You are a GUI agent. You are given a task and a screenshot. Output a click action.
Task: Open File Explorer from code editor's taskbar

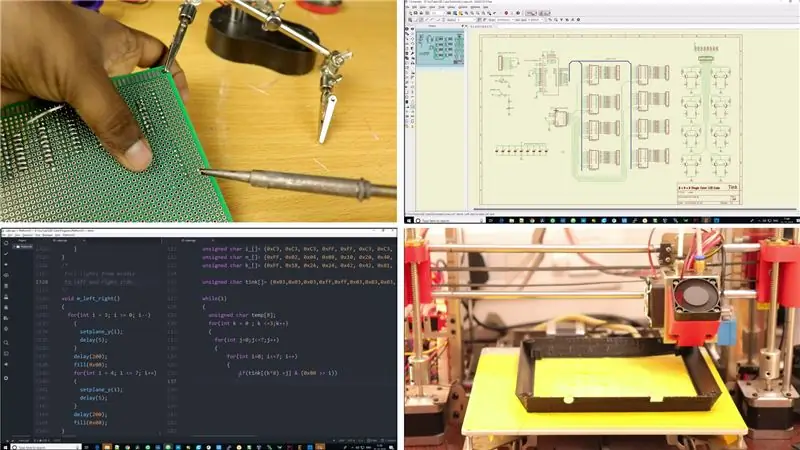tap(106, 447)
